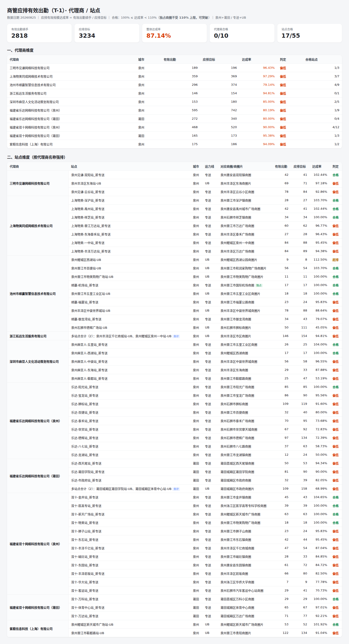Click the 数据日期 20260825 text
Viewport: 349px width, 644px height.
tap(21, 18)
